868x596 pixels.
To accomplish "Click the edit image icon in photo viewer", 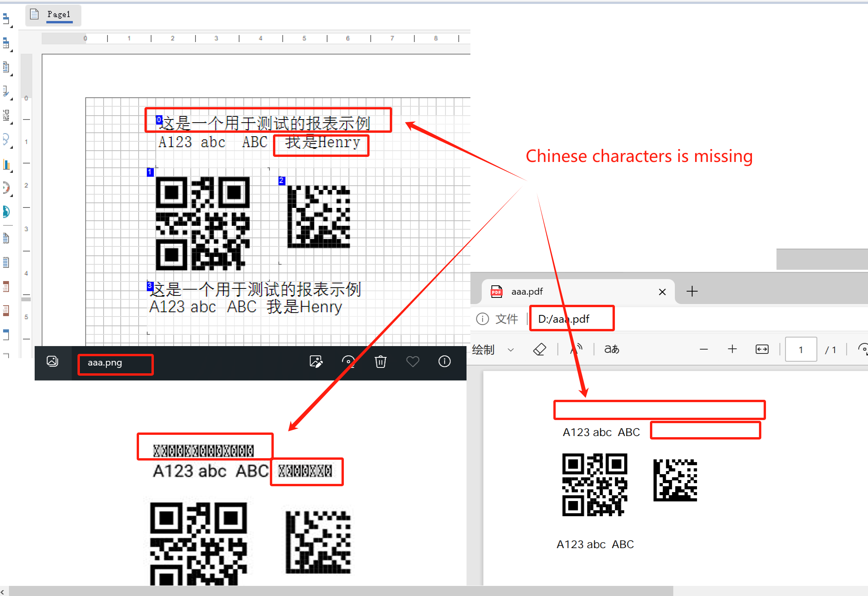I will (316, 362).
